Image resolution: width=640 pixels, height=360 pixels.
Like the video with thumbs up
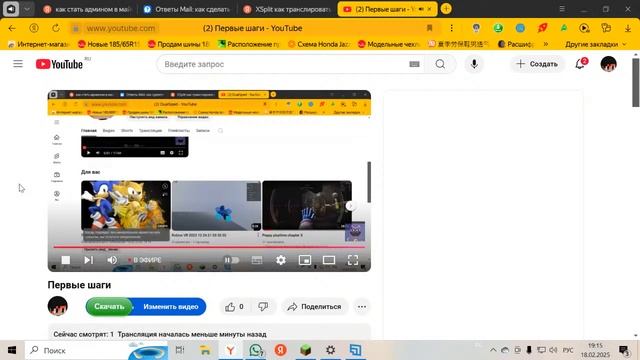coord(235,307)
